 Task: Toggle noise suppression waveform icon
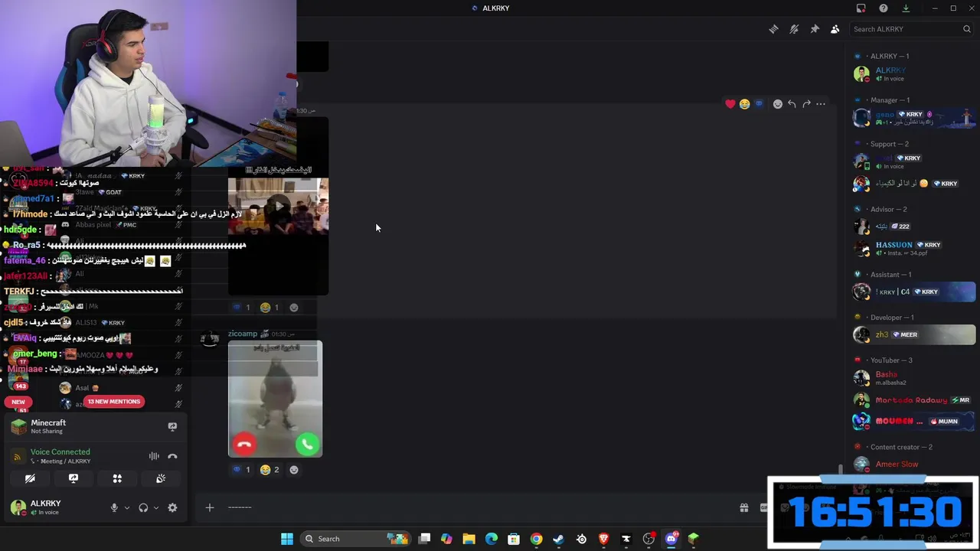click(x=154, y=456)
